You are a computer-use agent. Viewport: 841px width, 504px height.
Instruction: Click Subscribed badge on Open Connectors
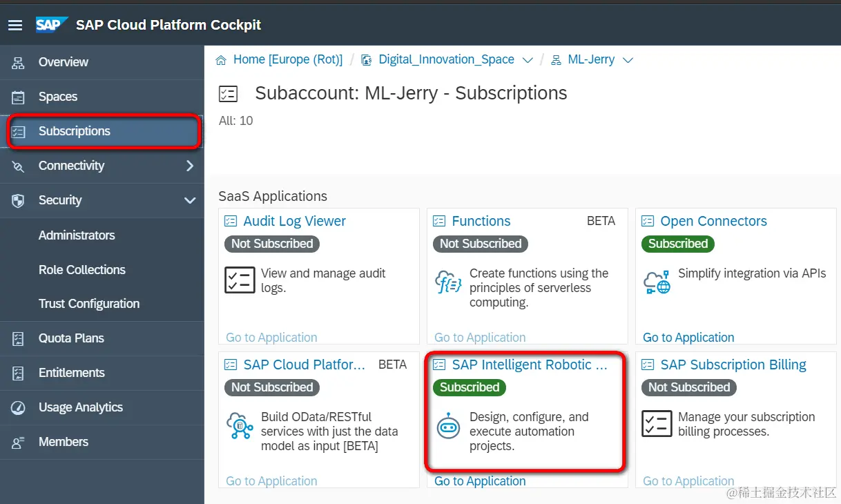pyautogui.click(x=678, y=244)
